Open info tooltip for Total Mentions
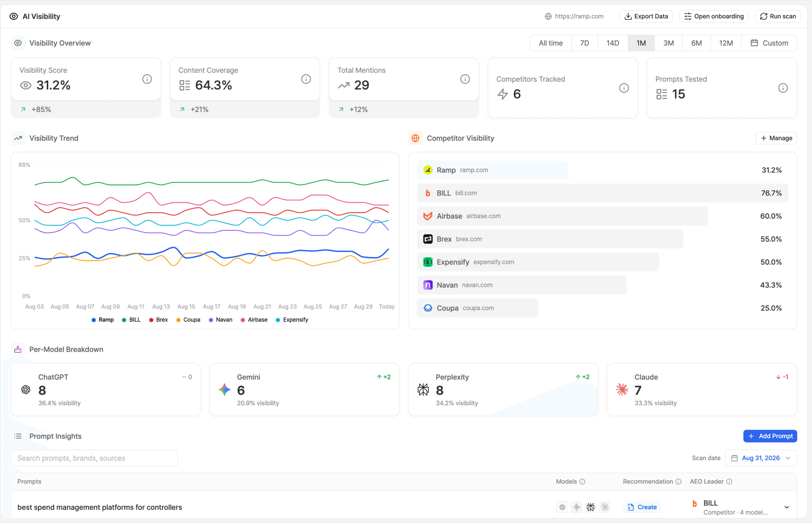 tap(465, 79)
